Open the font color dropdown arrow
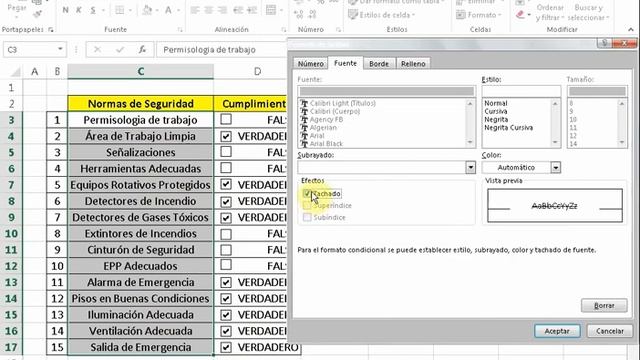Screen dimensions: 640x360 click(x=179, y=10)
